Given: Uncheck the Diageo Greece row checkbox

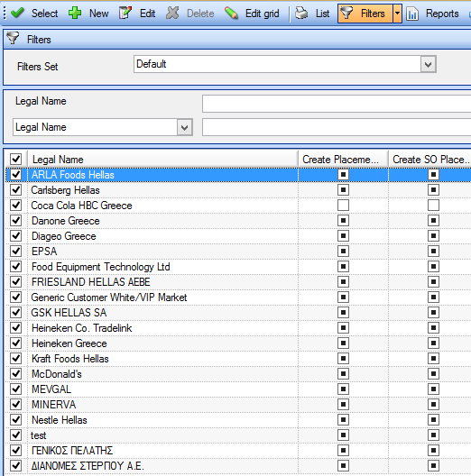Looking at the screenshot, I should point(15,235).
